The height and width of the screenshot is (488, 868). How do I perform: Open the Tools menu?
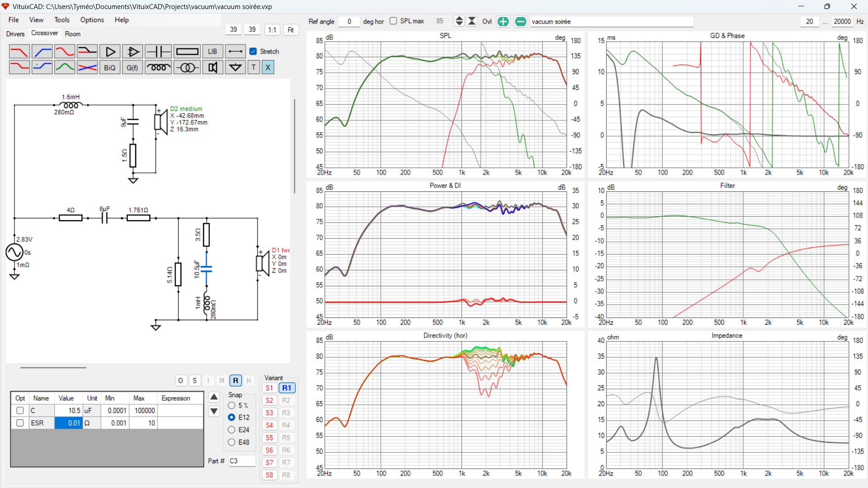[x=62, y=20]
